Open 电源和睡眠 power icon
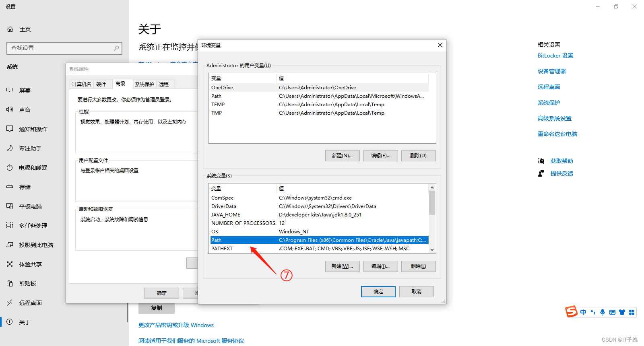Screen dimensions: 644x346 [10, 168]
